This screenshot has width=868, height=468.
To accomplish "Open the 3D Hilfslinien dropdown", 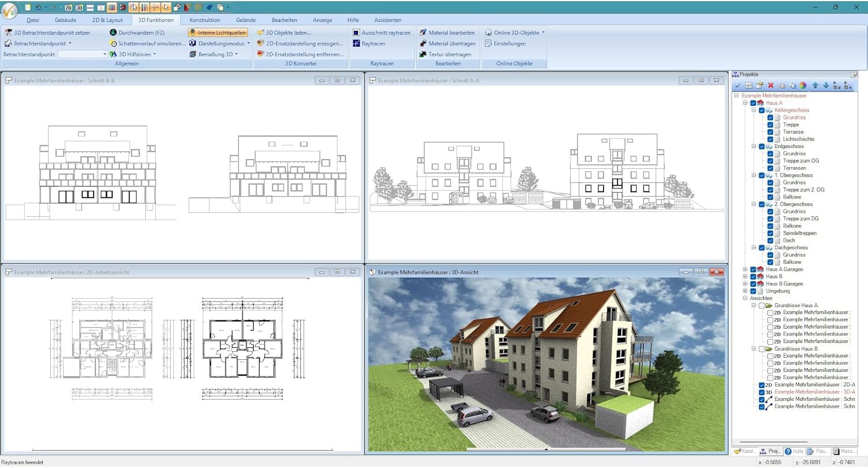I will coord(133,54).
